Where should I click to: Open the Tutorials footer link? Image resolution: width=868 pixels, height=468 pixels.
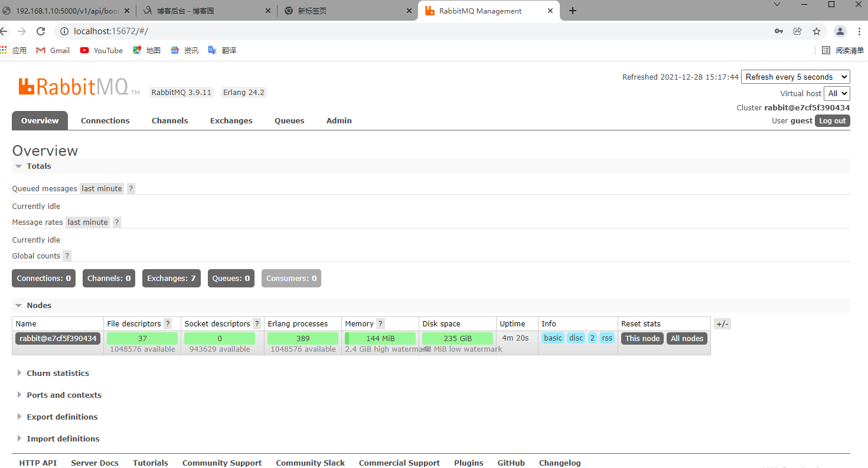click(x=151, y=463)
